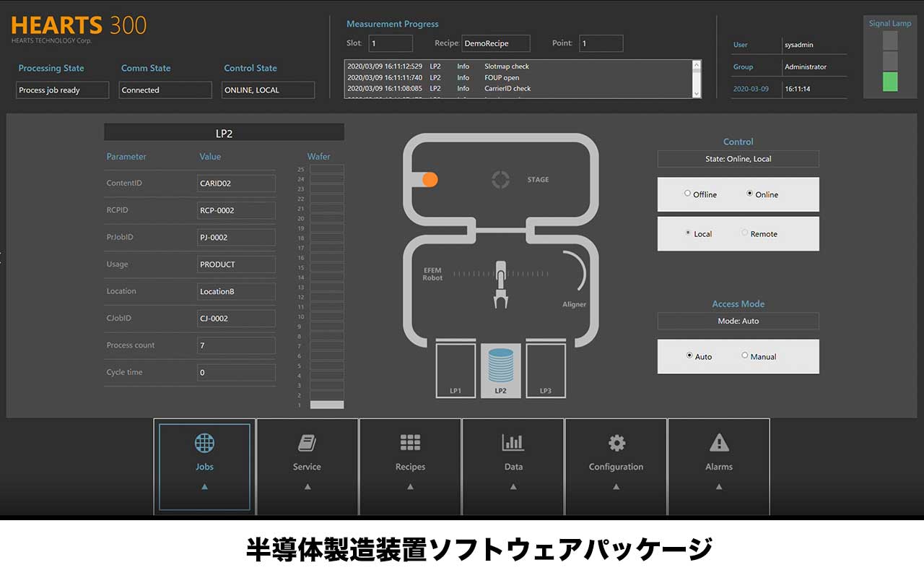Select the filled wafer slot 1 bar

[327, 405]
